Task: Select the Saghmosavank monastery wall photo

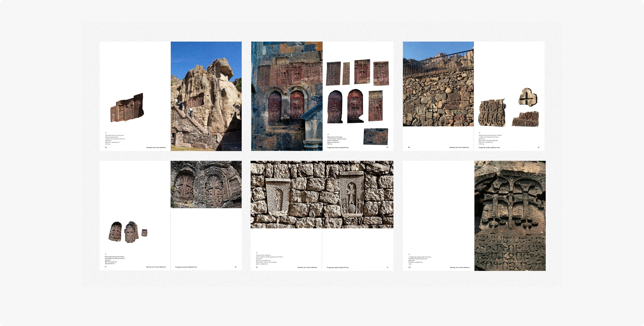Action: point(287,96)
